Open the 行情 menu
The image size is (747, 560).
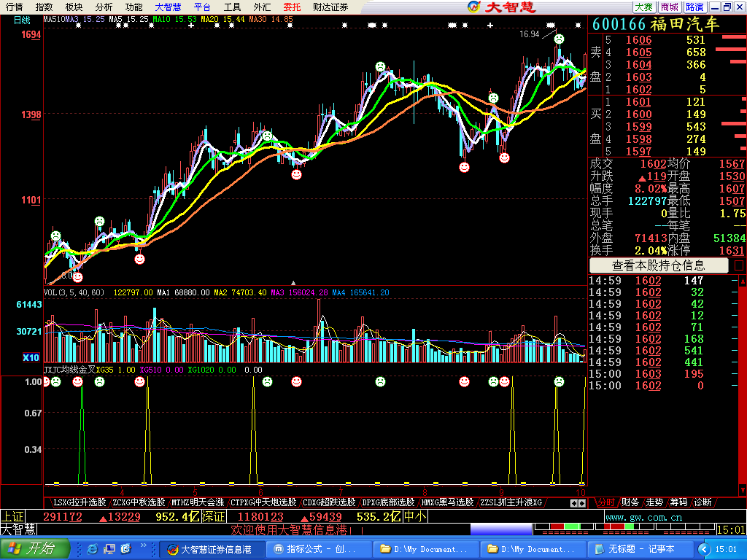click(15, 7)
